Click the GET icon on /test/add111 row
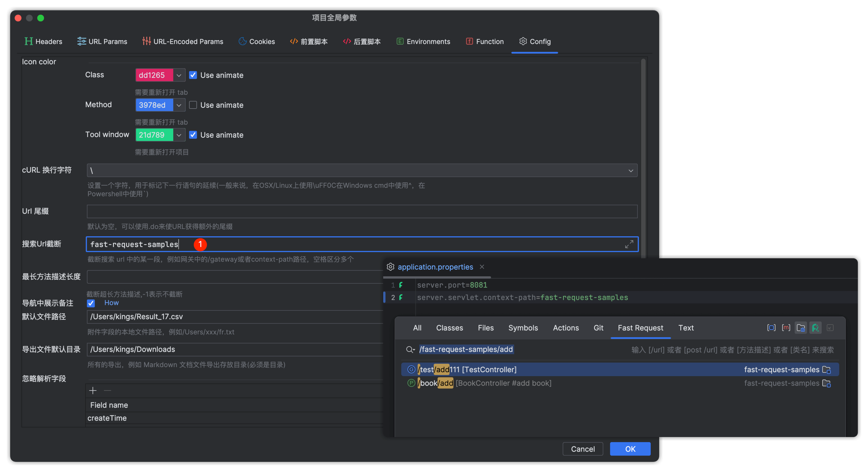Viewport: 868px width, 472px height. pyautogui.click(x=411, y=369)
